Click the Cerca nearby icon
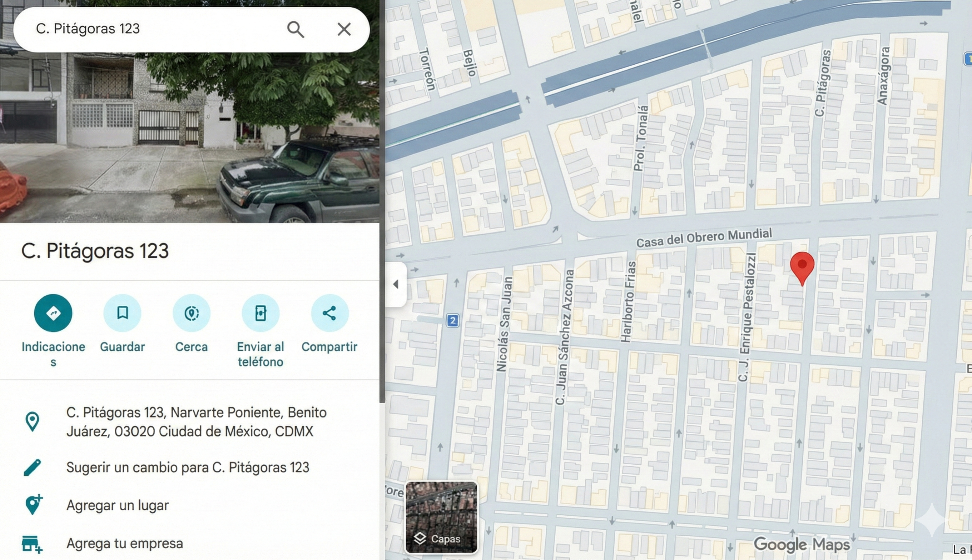 pos(191,313)
